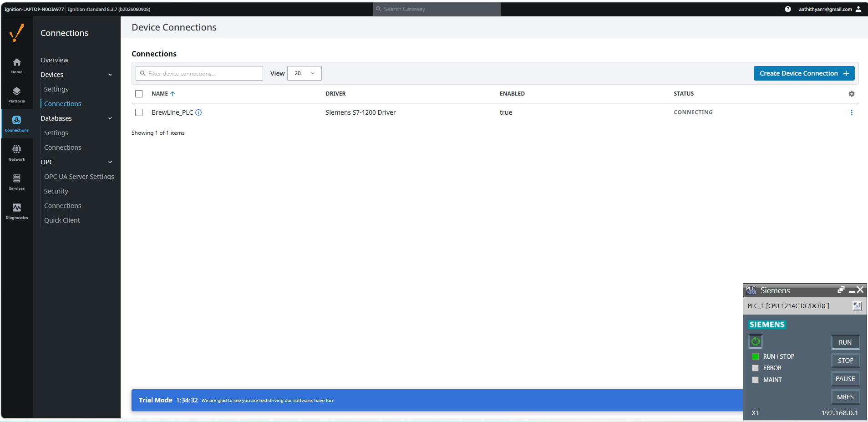Screen dimensions: 868x422
Task: Open the View page size dropdown
Action: pyautogui.click(x=305, y=73)
